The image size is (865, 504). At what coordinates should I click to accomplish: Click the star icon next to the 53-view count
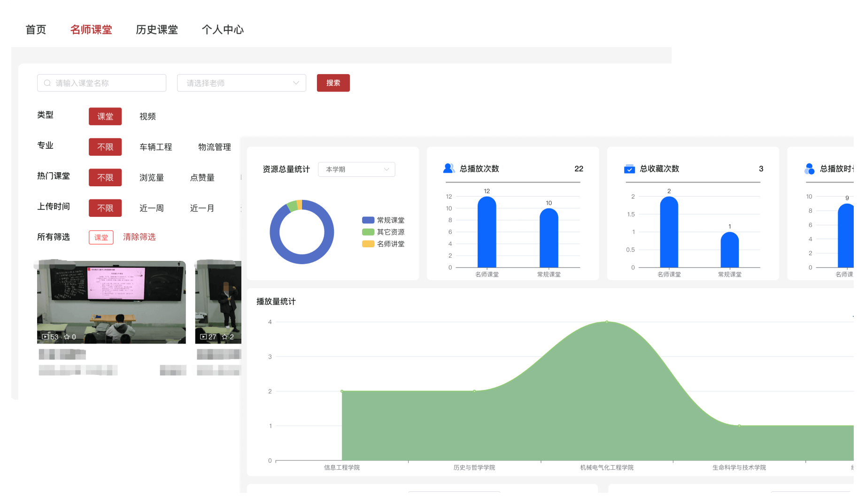pos(66,337)
